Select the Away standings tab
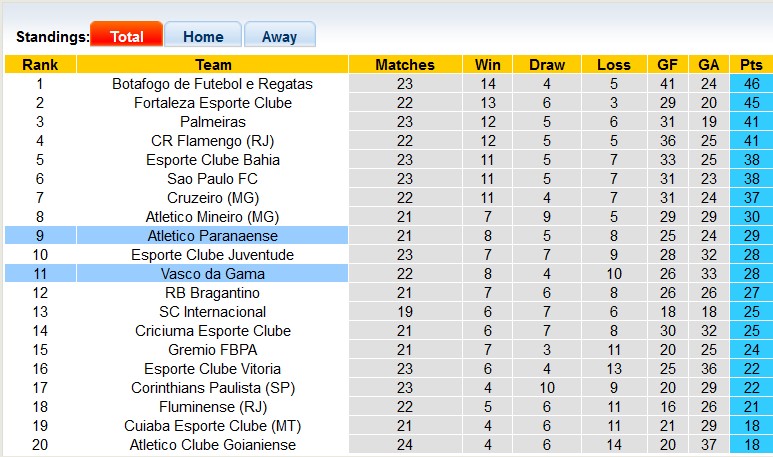Screen dimensions: 773x457 (x=279, y=36)
